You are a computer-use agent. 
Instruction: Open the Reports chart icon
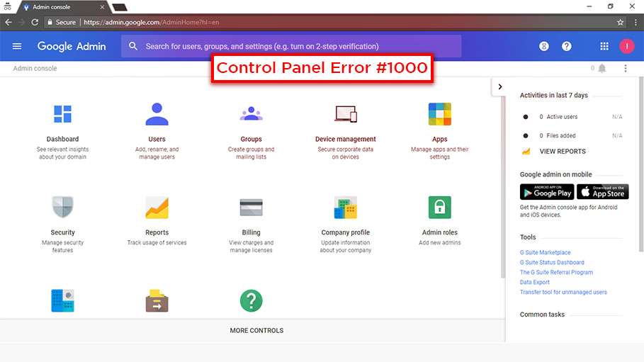click(x=157, y=207)
